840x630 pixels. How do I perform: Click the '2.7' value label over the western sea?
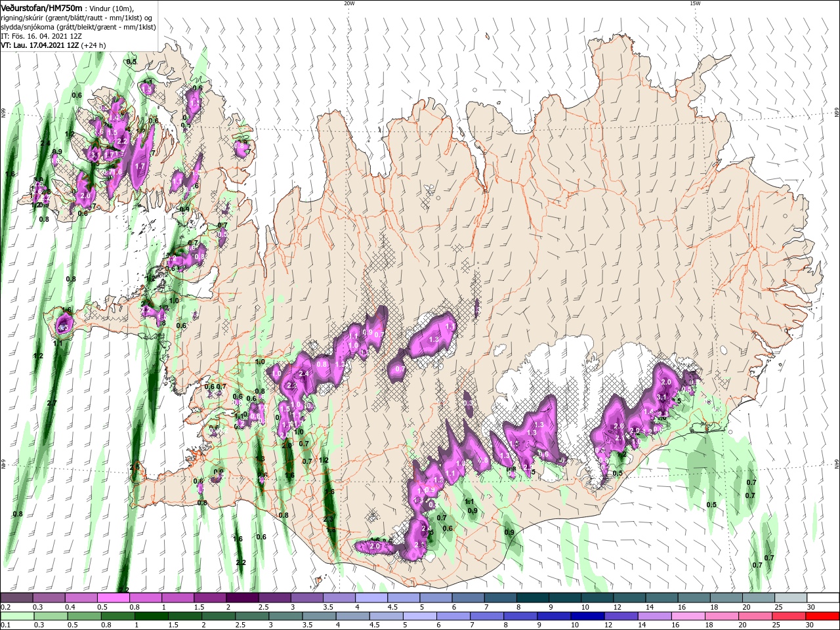[x=52, y=403]
